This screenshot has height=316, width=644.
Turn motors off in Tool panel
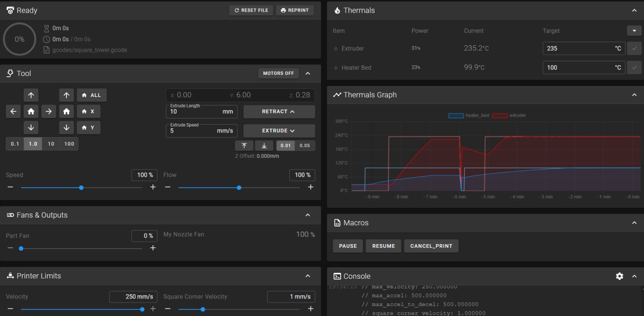pyautogui.click(x=278, y=73)
